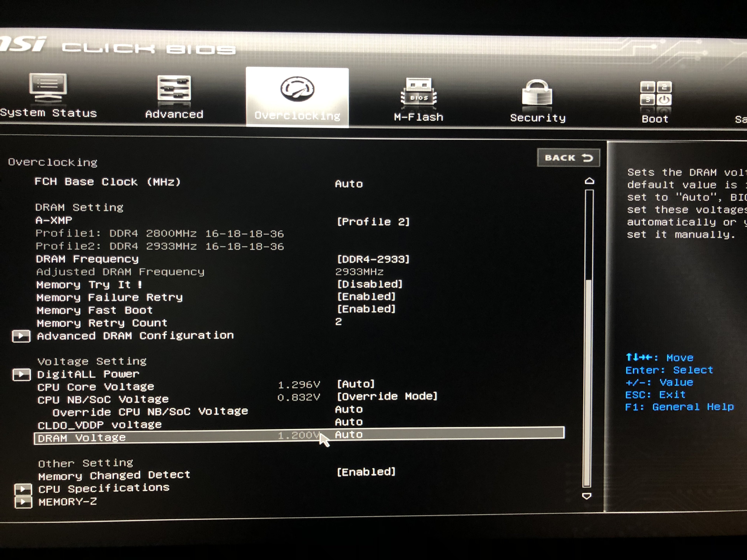This screenshot has width=747, height=560.
Task: Open A-XMP Profile 2 selection
Action: coord(373,222)
